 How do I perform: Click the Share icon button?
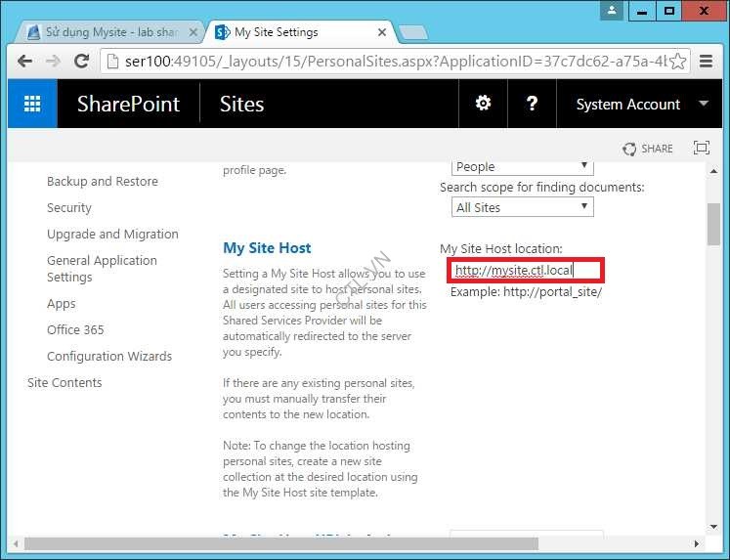[648, 149]
